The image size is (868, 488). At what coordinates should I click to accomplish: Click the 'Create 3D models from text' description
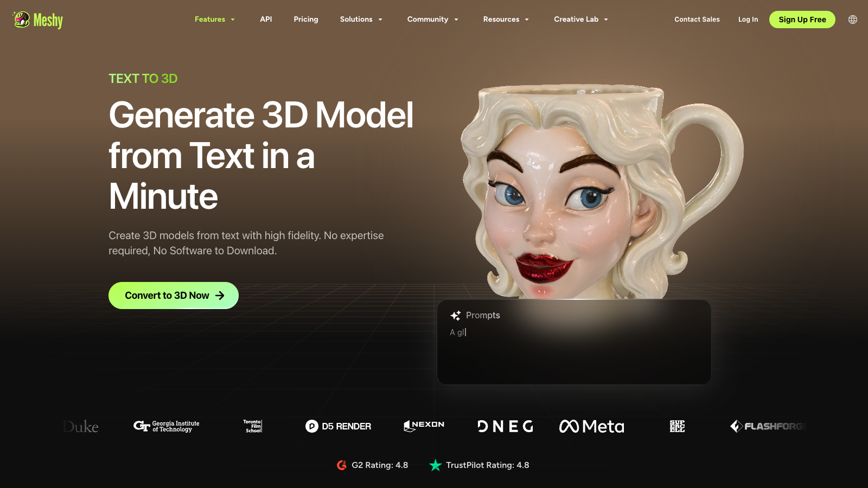[246, 243]
